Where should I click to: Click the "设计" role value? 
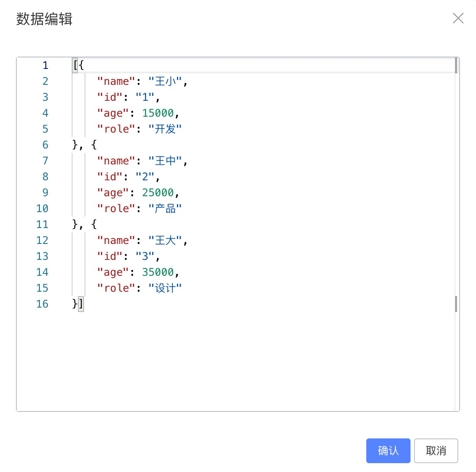click(x=165, y=288)
